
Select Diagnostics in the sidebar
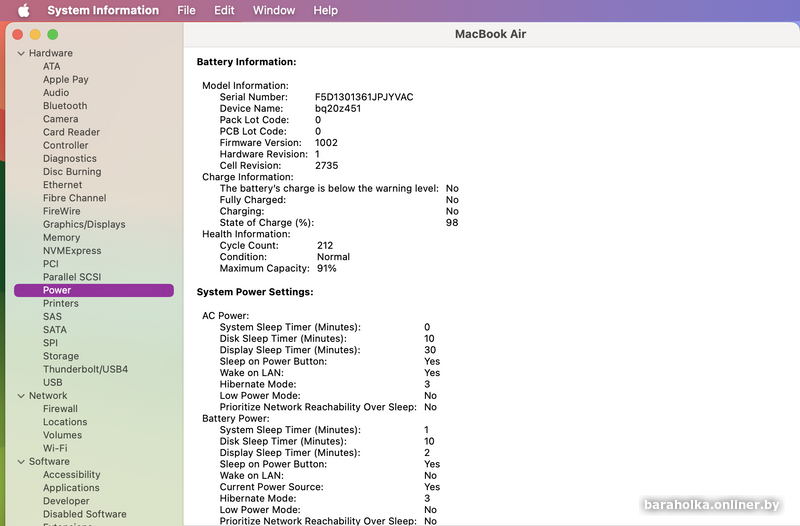click(69, 159)
